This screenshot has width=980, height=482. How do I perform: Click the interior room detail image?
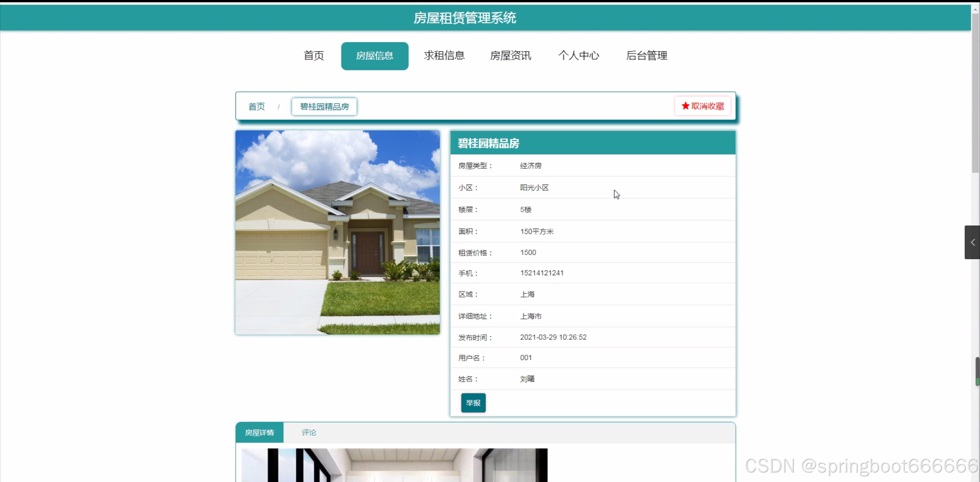[394, 465]
